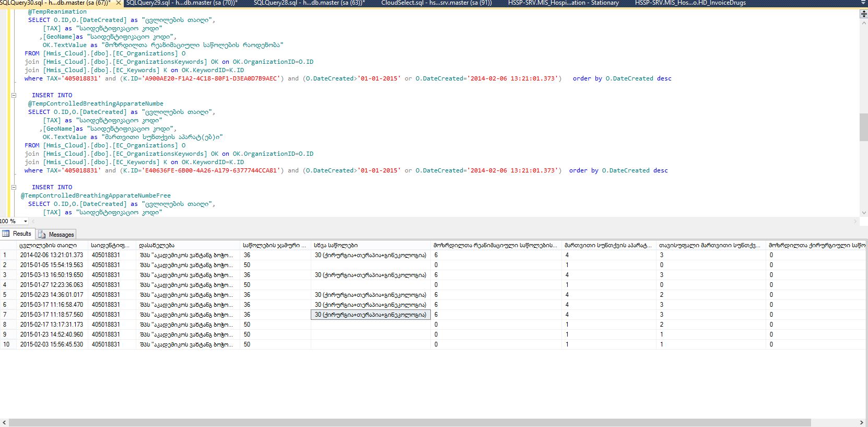Close the SQLQuery30.sql tab
Viewport: 868px width, 427px height.
pos(119,3)
